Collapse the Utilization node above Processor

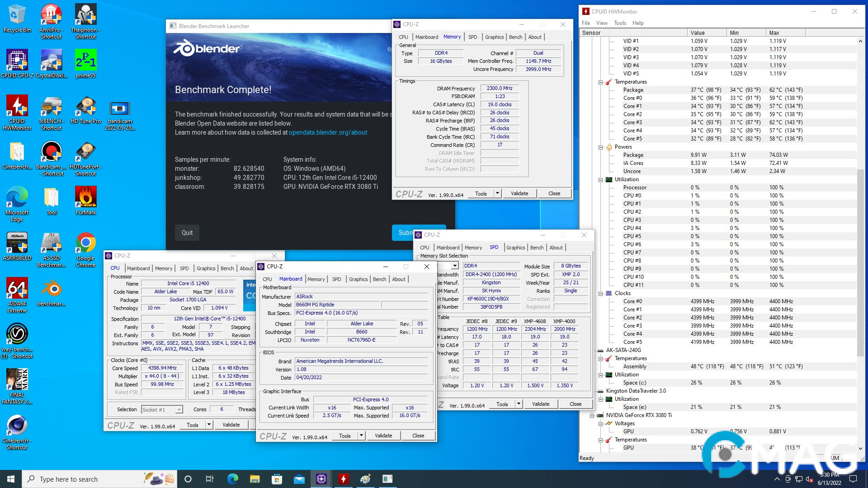click(601, 180)
